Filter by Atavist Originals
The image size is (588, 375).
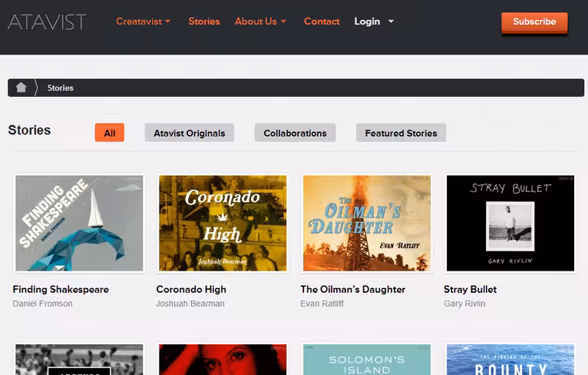coord(190,133)
